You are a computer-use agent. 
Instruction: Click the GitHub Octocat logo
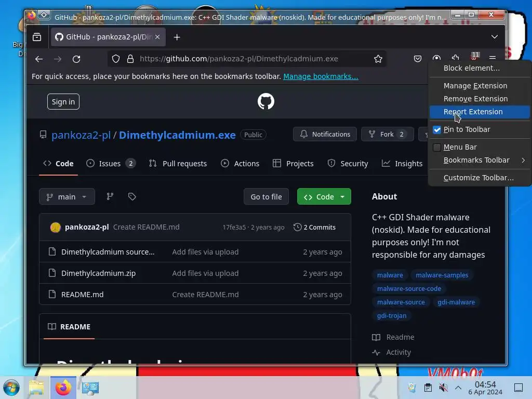(x=265, y=101)
